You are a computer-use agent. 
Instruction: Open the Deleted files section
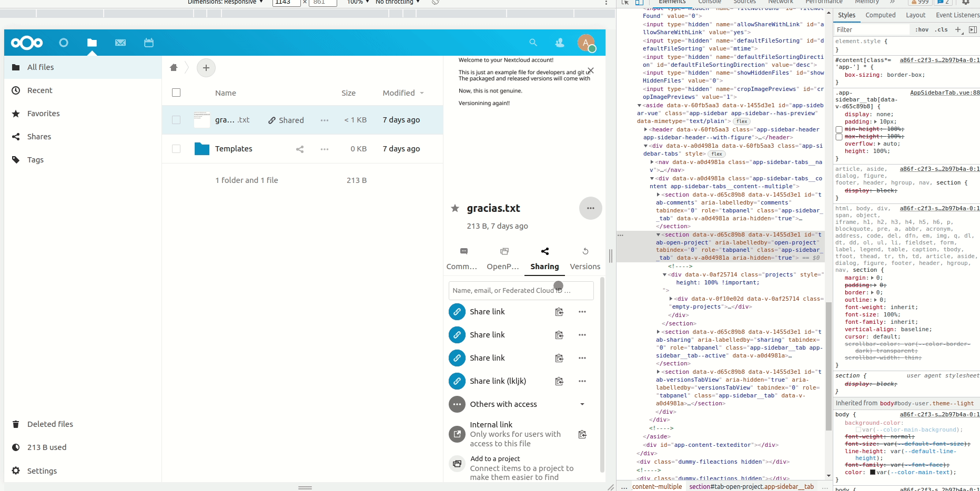[x=50, y=424]
